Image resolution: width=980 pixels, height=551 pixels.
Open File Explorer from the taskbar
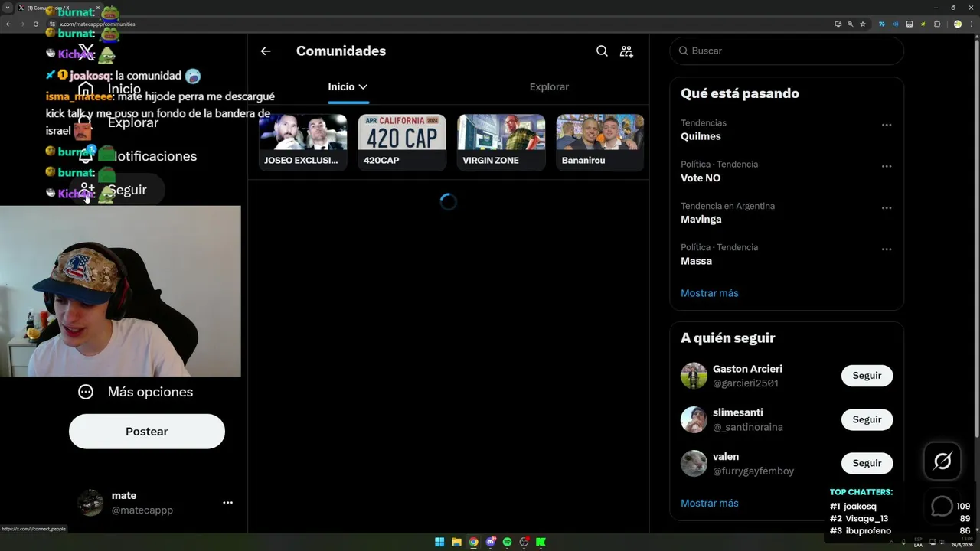point(456,542)
